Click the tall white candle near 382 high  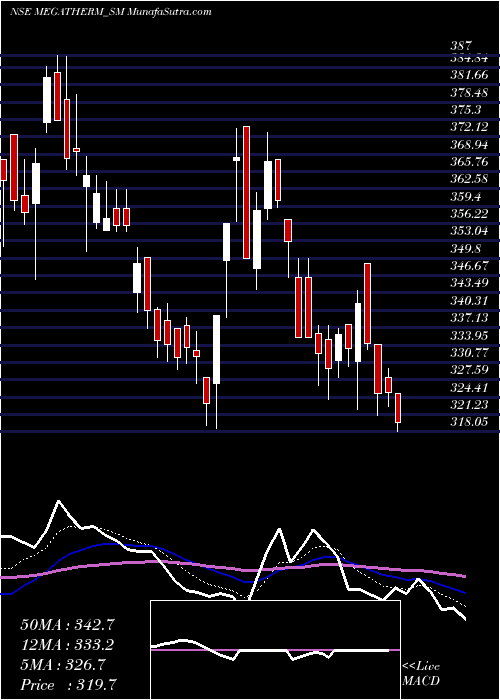[47, 100]
